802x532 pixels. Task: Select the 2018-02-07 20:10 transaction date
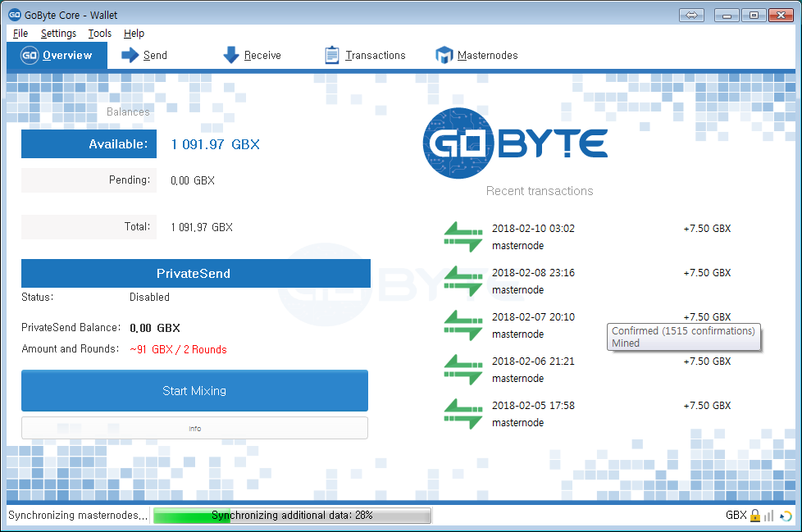tap(534, 317)
